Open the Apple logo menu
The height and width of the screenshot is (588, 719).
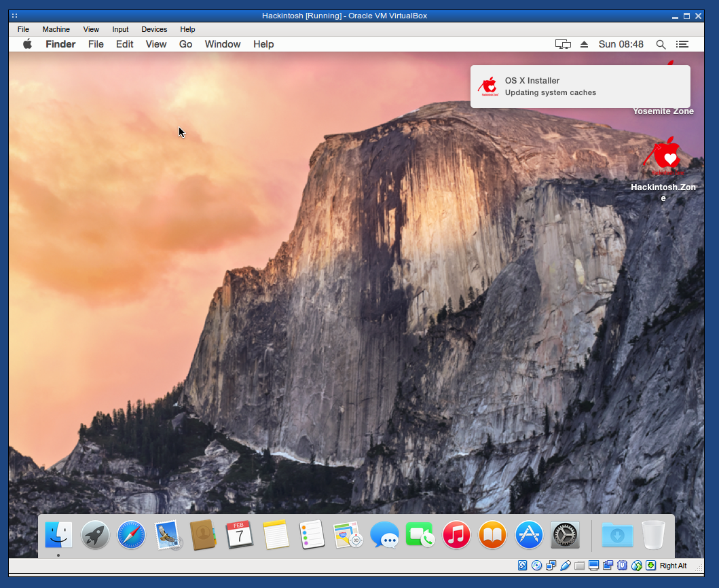coord(28,44)
